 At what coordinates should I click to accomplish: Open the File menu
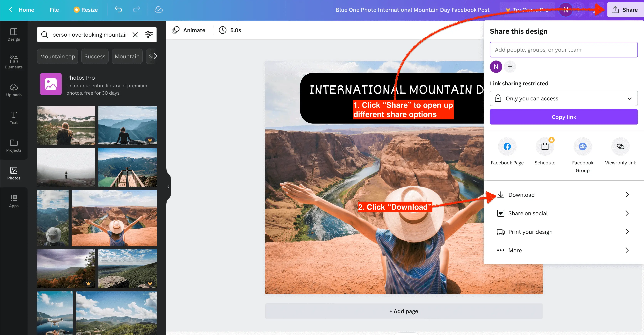(x=54, y=9)
